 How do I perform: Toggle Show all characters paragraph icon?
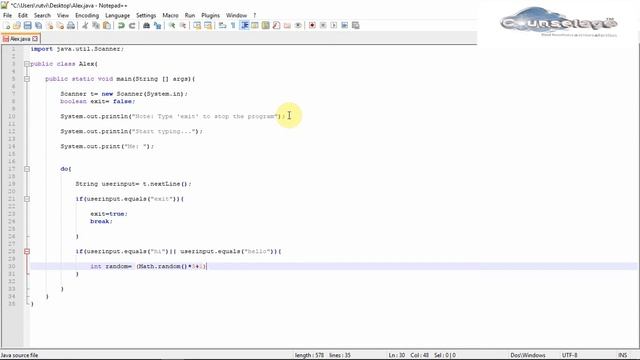tap(233, 25)
